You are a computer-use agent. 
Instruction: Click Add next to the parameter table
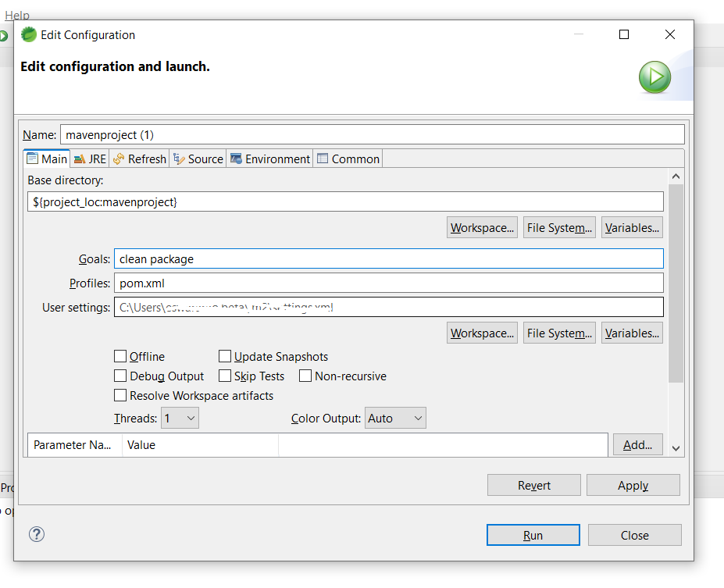637,444
